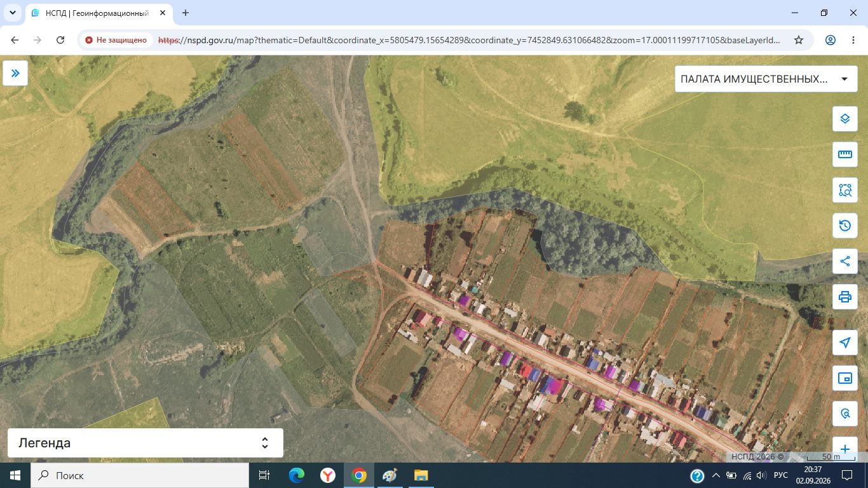Open Paint from the taskbar
868x488 pixels.
390,475
